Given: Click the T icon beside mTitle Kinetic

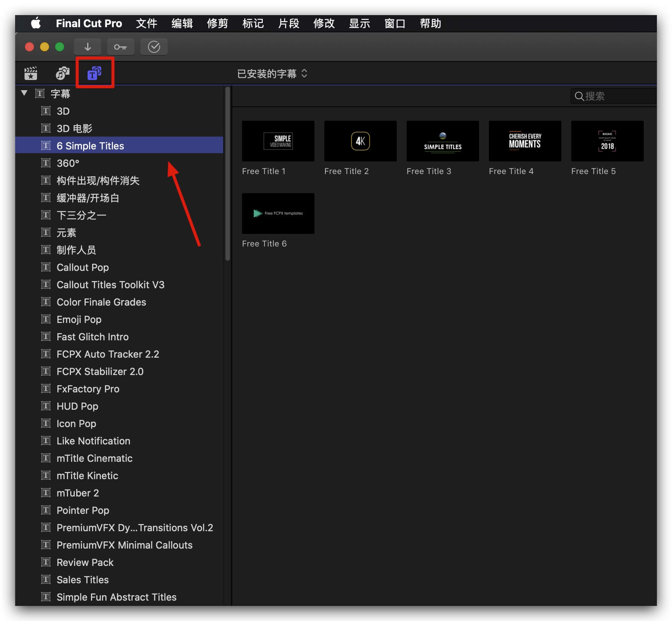Looking at the screenshot, I should 46,475.
